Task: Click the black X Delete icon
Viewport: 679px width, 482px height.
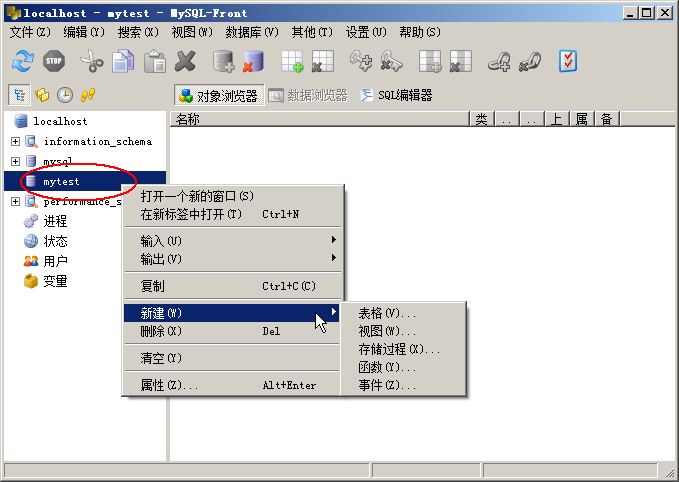Action: pyautogui.click(x=185, y=61)
